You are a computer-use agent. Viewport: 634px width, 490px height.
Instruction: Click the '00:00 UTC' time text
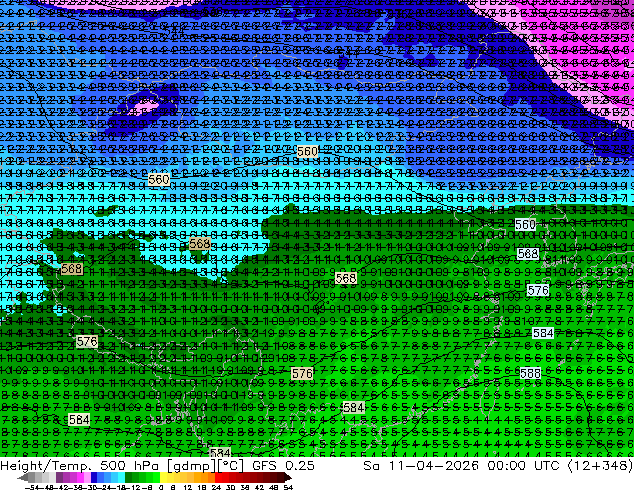pyautogui.click(x=526, y=466)
